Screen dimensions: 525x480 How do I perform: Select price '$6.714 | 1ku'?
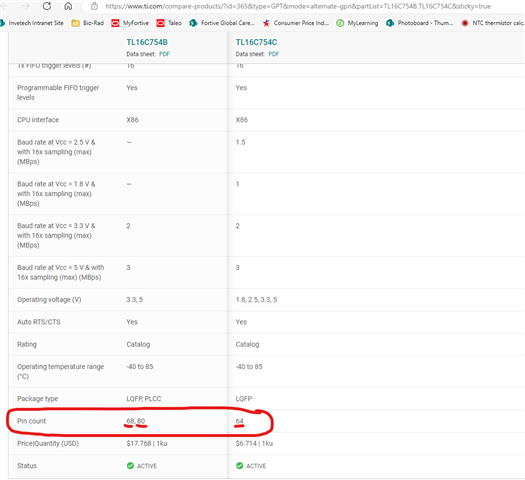(254, 444)
